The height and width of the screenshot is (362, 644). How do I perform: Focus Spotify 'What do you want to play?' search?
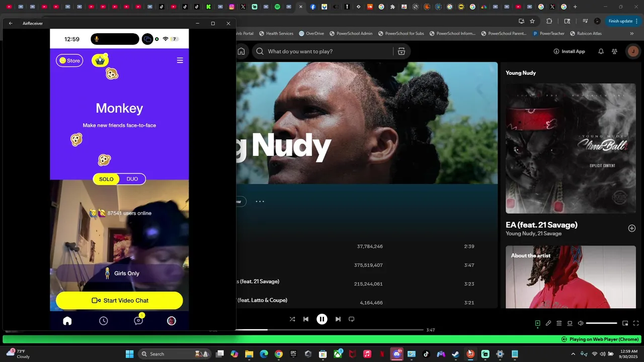pos(322,51)
